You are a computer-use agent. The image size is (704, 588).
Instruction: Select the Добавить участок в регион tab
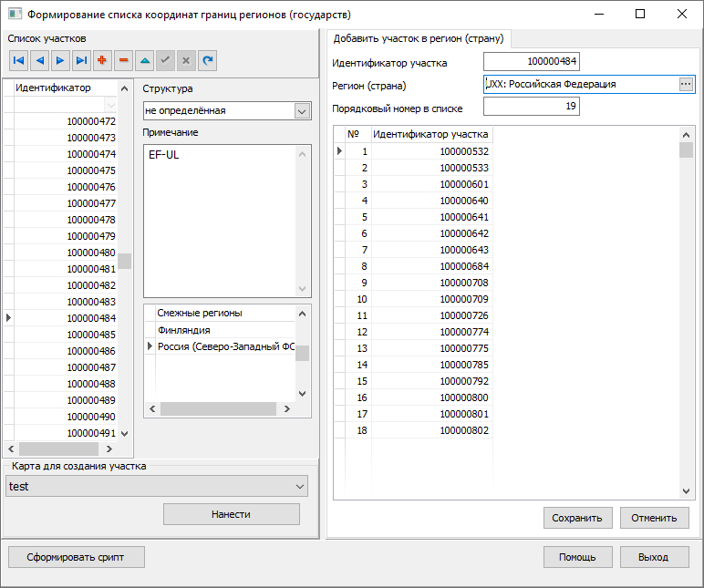[x=419, y=38]
